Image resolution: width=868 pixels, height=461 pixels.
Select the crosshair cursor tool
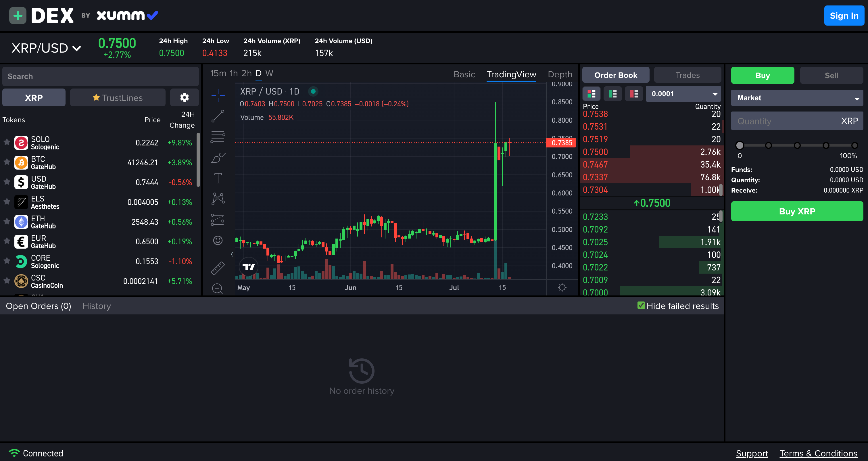tap(218, 95)
